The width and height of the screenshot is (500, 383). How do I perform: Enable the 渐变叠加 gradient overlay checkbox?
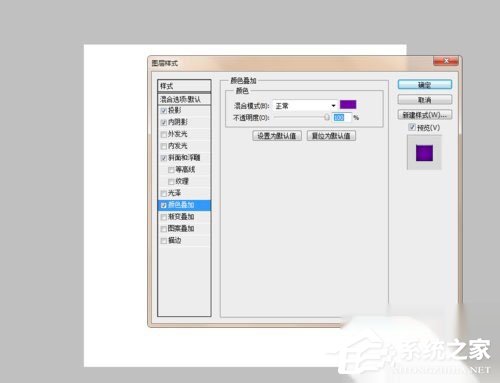click(163, 217)
